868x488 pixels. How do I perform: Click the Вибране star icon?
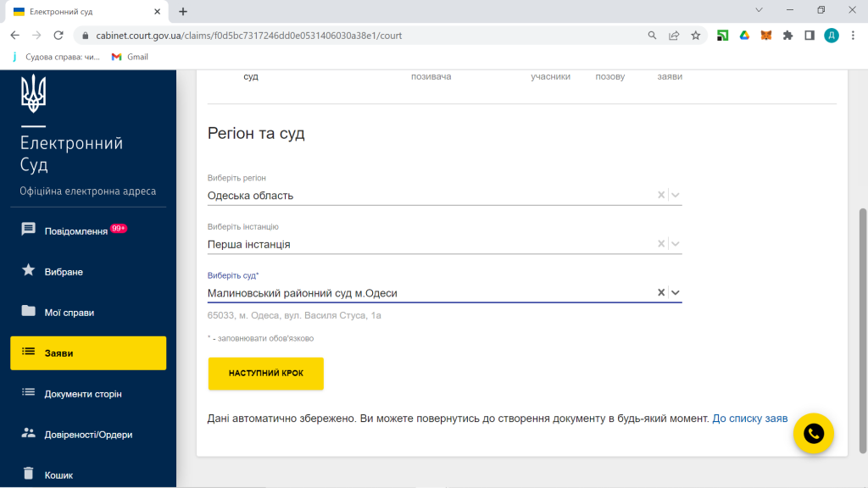(29, 270)
